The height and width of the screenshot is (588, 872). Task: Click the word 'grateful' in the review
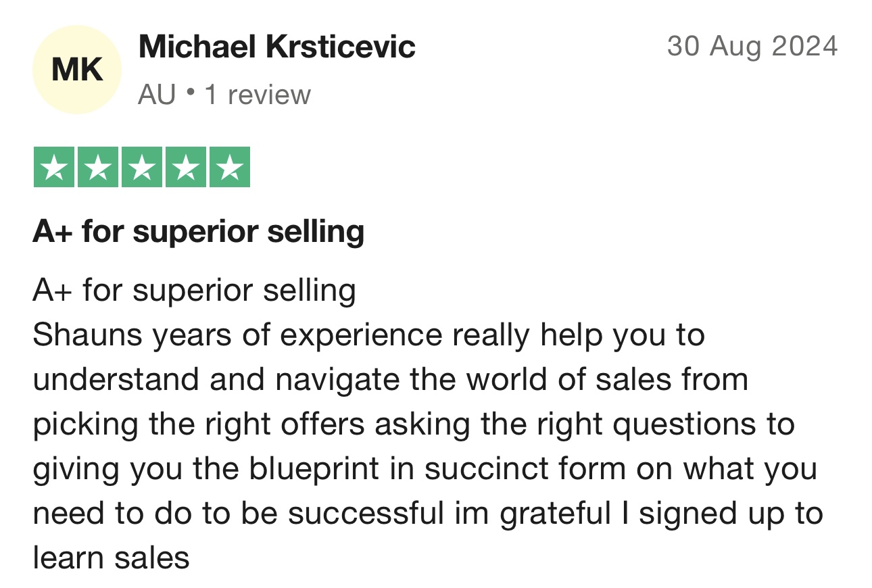(x=555, y=514)
